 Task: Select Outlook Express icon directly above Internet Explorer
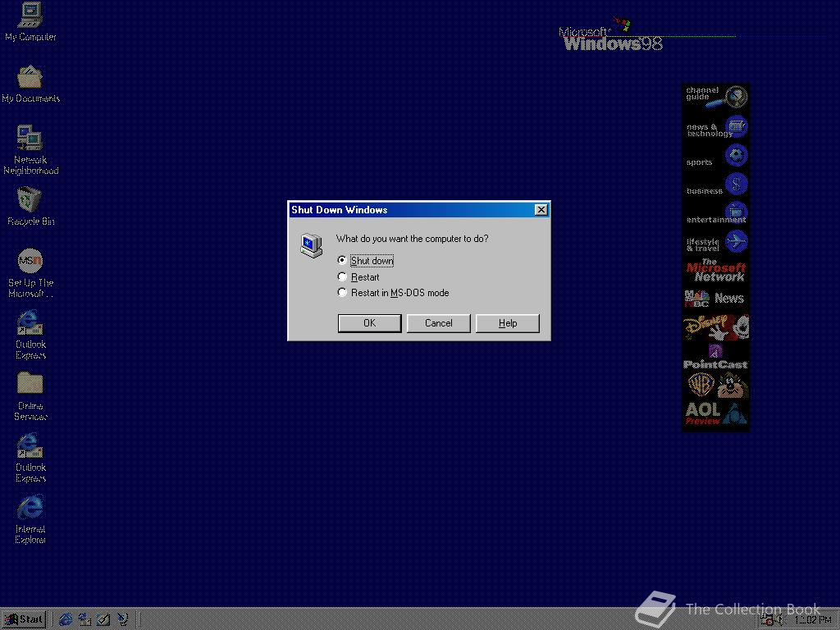(x=30, y=458)
